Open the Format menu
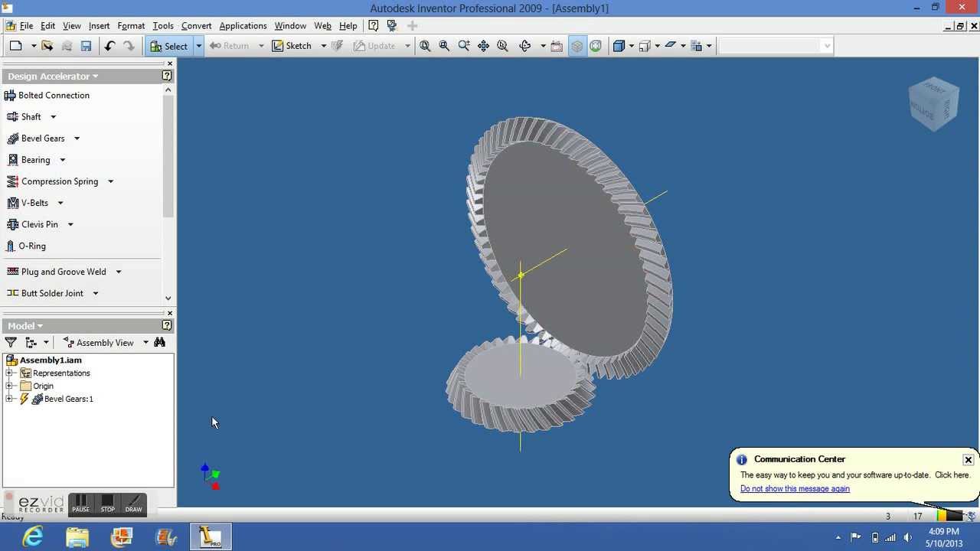The width and height of the screenshot is (980, 551). (131, 25)
